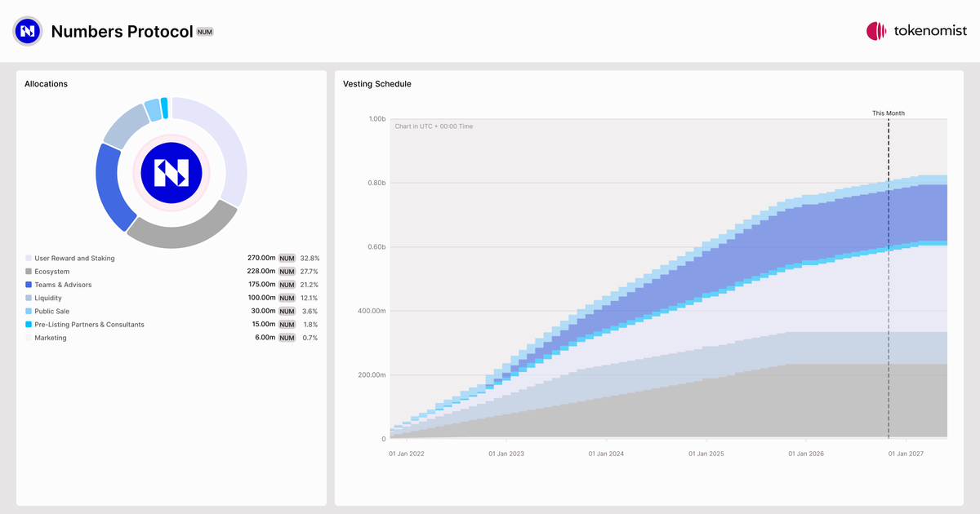The height and width of the screenshot is (514, 980).
Task: Click the large N logo inside the donut chart
Action: coord(171,172)
